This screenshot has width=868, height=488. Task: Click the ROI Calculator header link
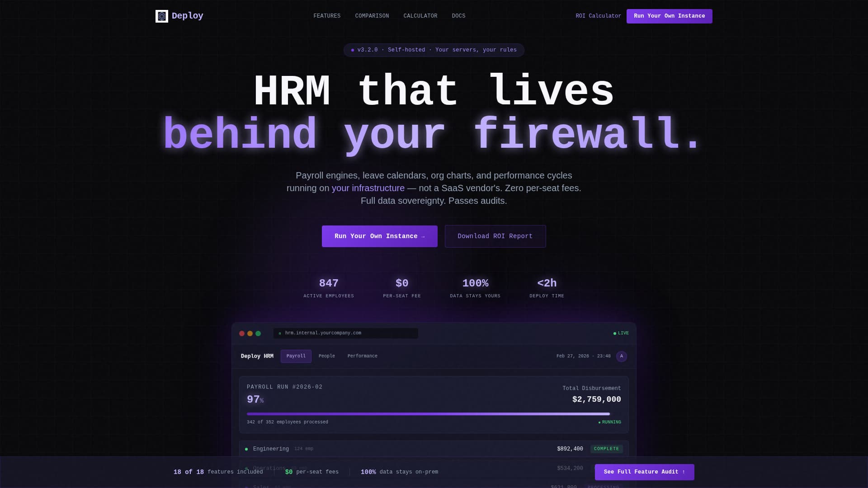(x=598, y=16)
